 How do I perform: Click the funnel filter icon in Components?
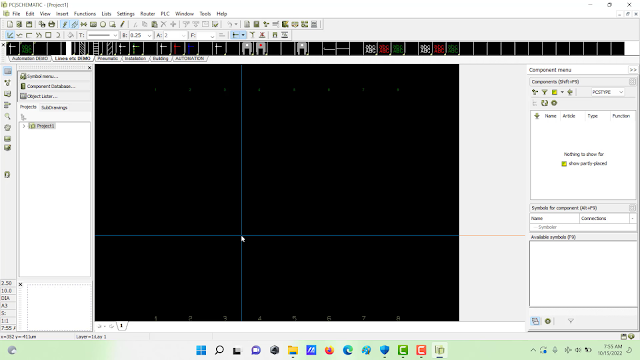click(544, 92)
